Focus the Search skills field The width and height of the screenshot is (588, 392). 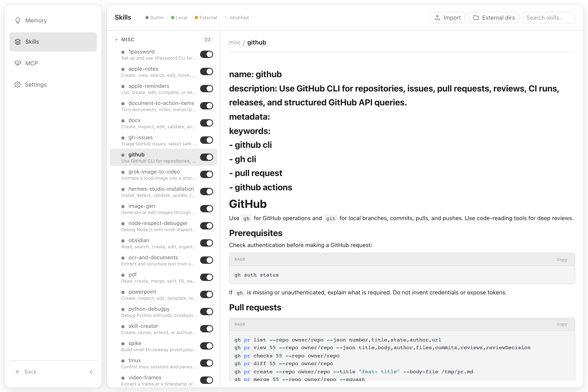point(549,18)
